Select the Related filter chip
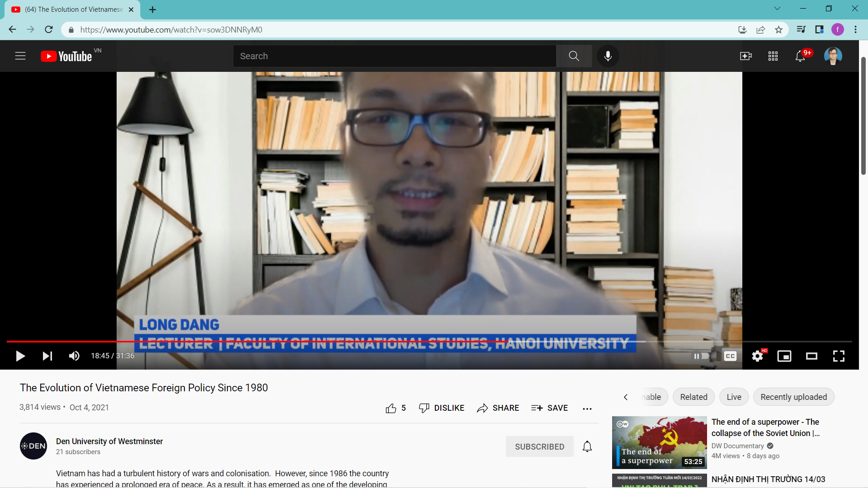Screen dimensions: 868x488 [693, 397]
